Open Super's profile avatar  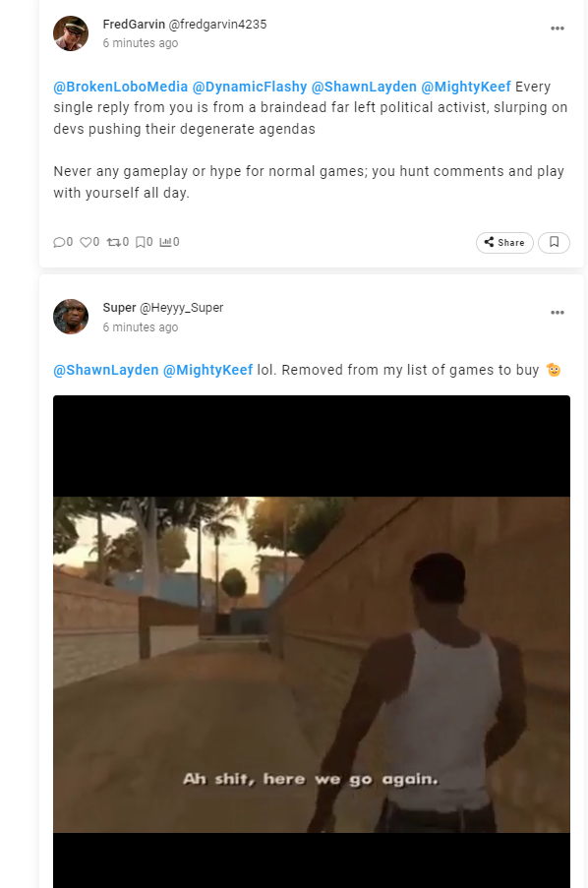click(71, 317)
